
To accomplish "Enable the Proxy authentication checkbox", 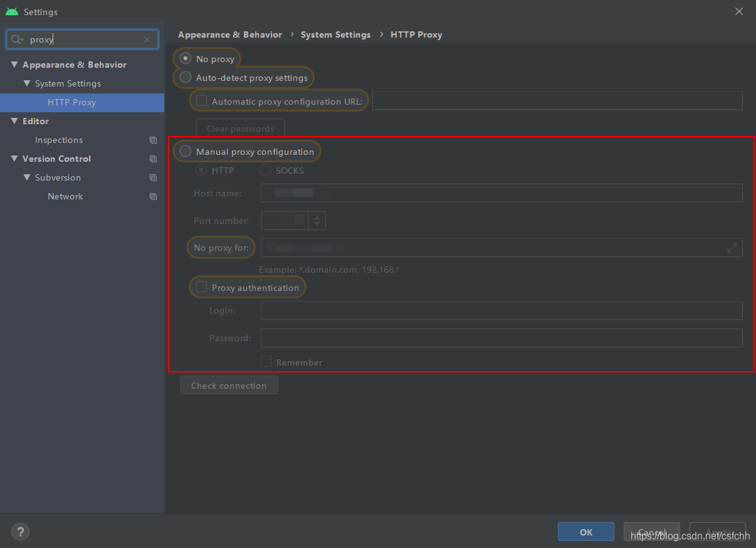I will click(x=201, y=287).
